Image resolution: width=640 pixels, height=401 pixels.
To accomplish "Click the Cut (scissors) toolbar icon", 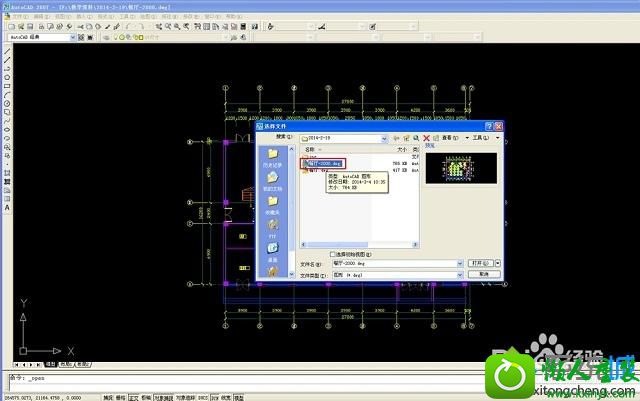I will pos(80,27).
